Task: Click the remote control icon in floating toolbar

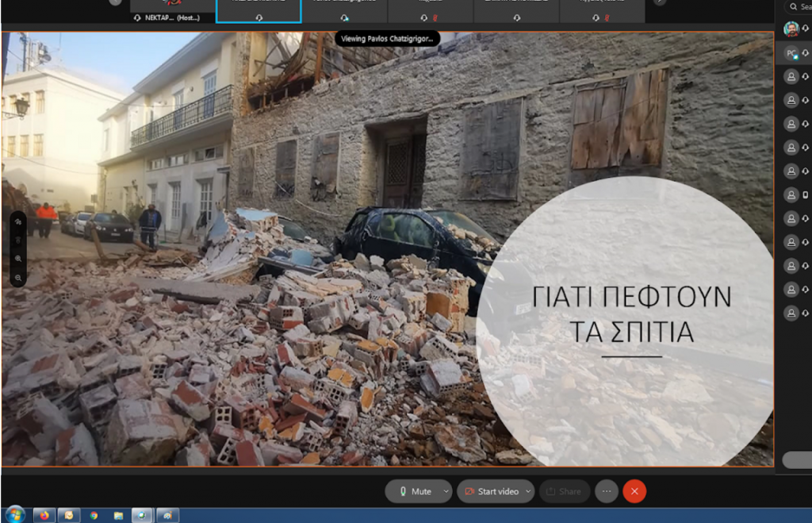Action: coord(18,240)
